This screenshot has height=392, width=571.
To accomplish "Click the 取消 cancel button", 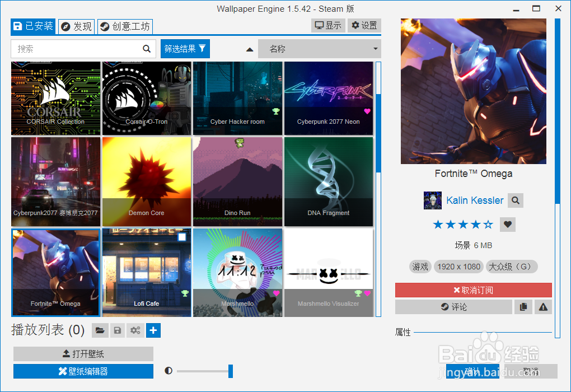I will click(x=531, y=371).
